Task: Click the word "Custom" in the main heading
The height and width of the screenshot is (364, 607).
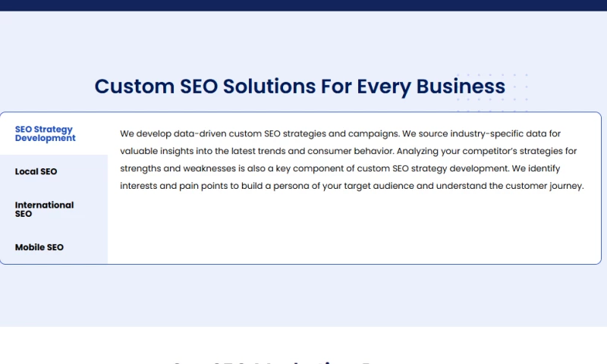Action: (134, 86)
